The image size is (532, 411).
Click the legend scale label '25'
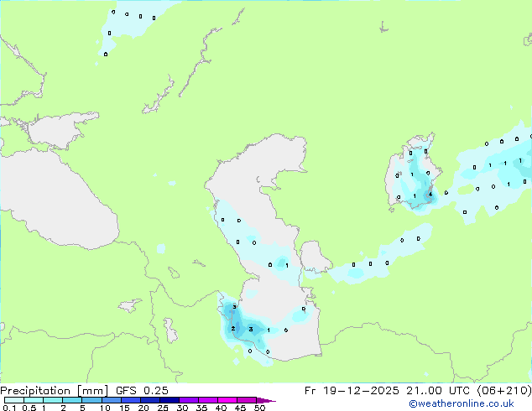pyautogui.click(x=163, y=408)
